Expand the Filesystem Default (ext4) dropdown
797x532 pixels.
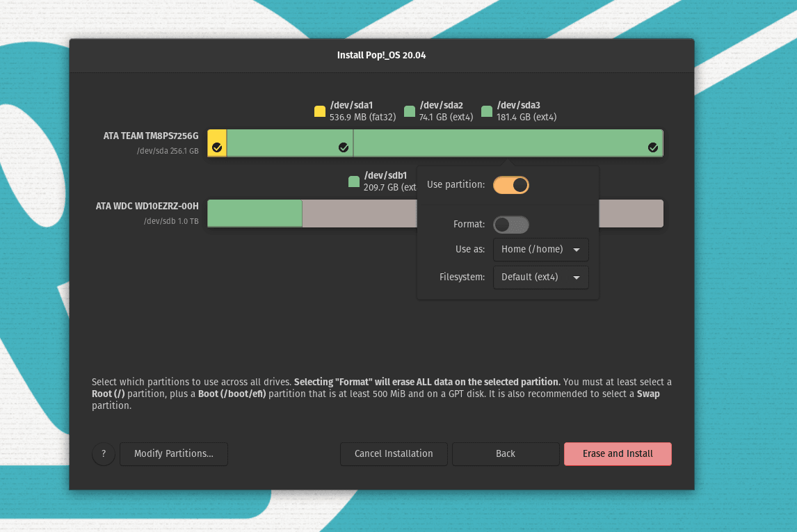click(540, 277)
